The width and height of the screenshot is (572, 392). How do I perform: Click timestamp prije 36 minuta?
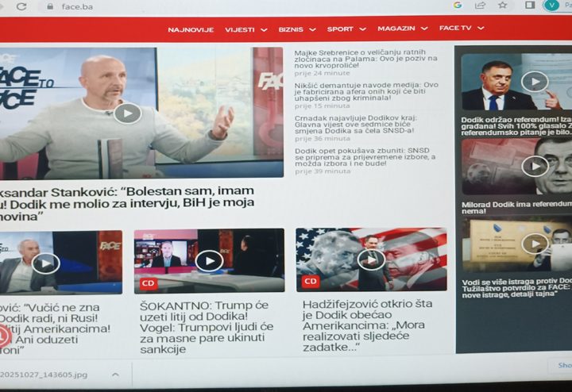click(x=323, y=139)
